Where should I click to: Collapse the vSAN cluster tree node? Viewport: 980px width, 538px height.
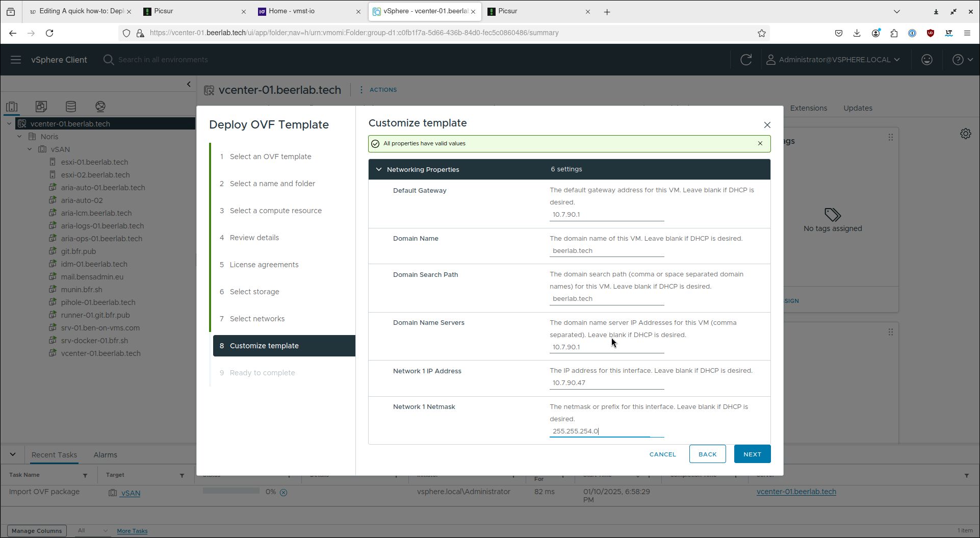tap(30, 149)
